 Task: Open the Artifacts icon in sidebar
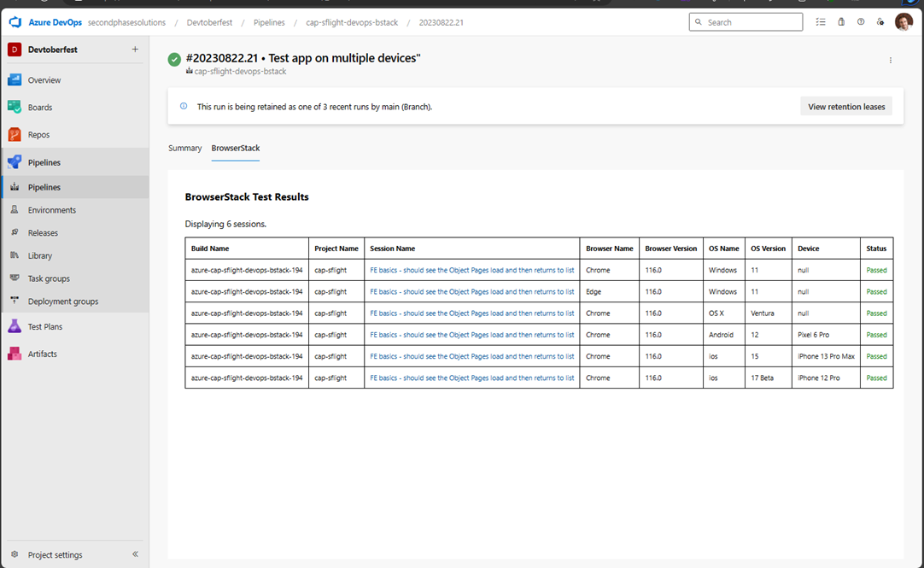coord(15,354)
